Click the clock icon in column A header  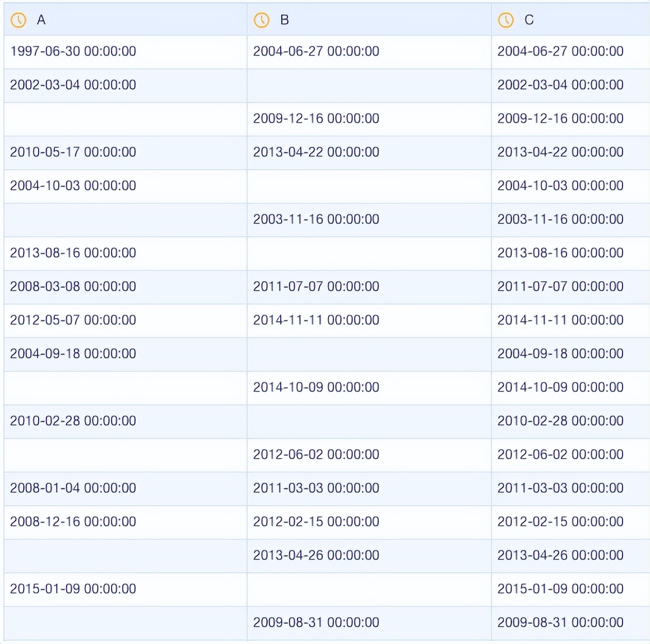[18, 20]
